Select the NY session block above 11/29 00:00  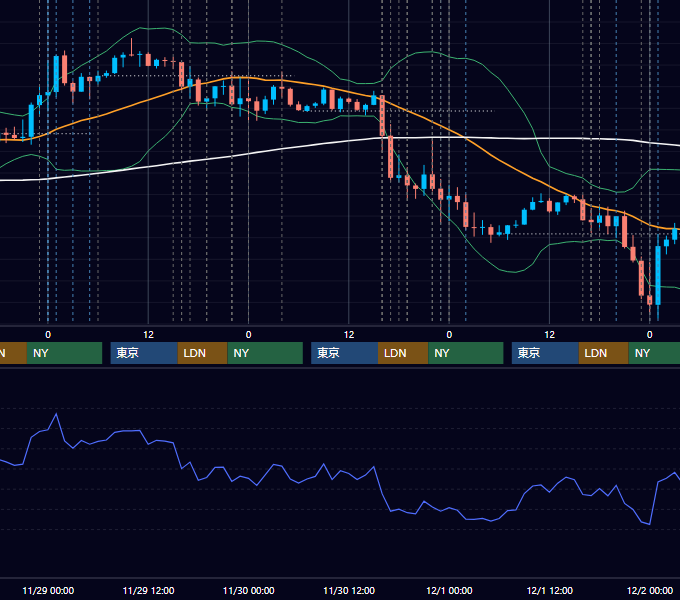click(x=64, y=353)
